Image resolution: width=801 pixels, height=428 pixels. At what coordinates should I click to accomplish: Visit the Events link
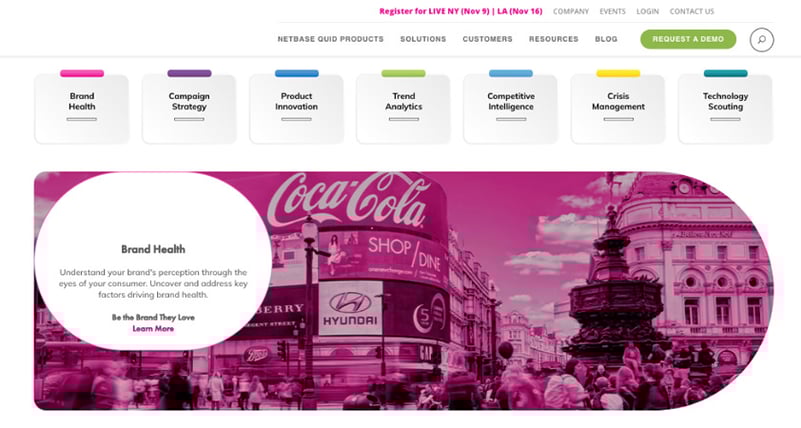coord(613,12)
